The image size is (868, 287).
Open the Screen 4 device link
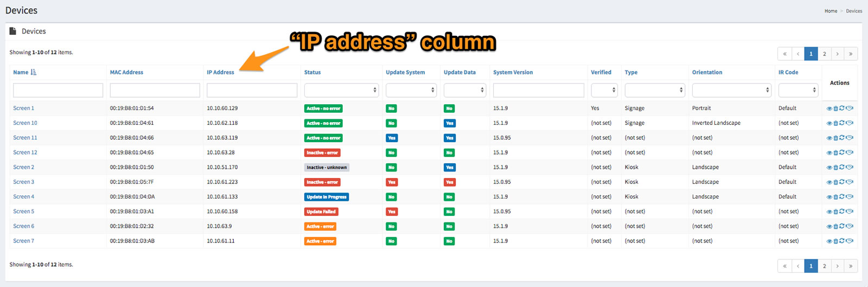(x=23, y=196)
